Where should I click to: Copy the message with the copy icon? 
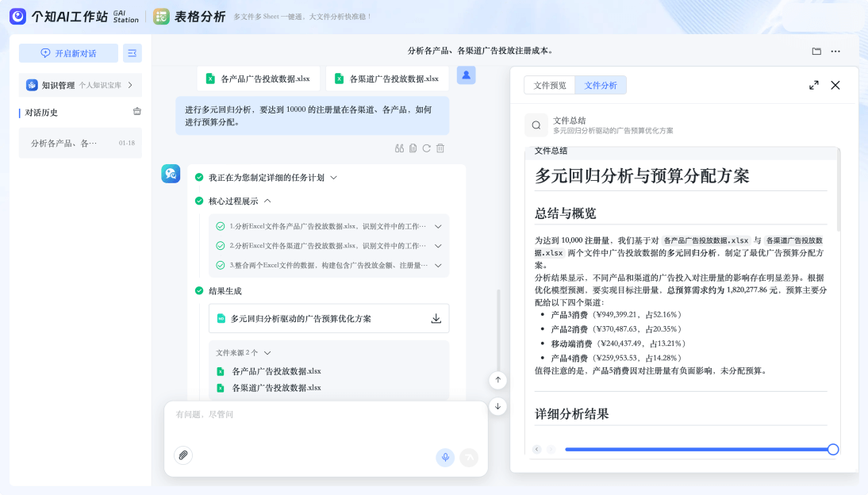(x=413, y=148)
